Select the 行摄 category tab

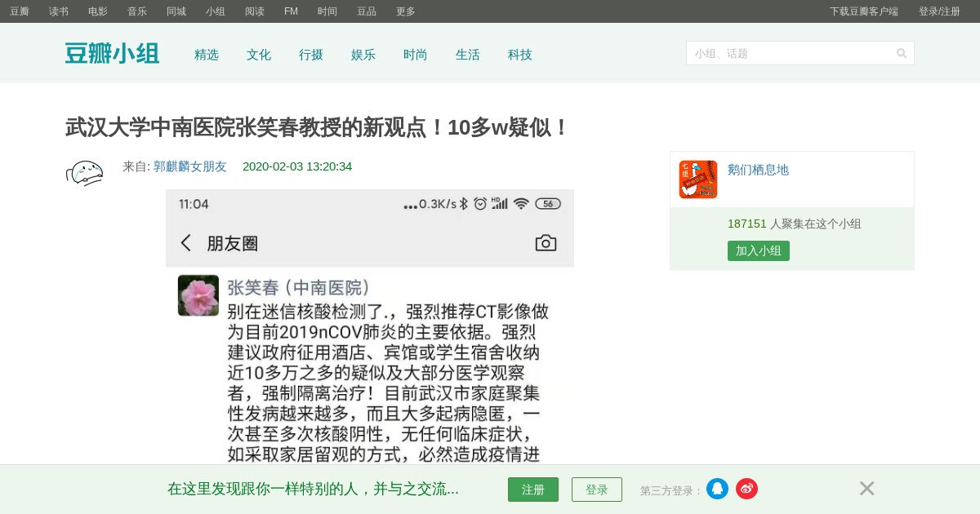(x=311, y=55)
